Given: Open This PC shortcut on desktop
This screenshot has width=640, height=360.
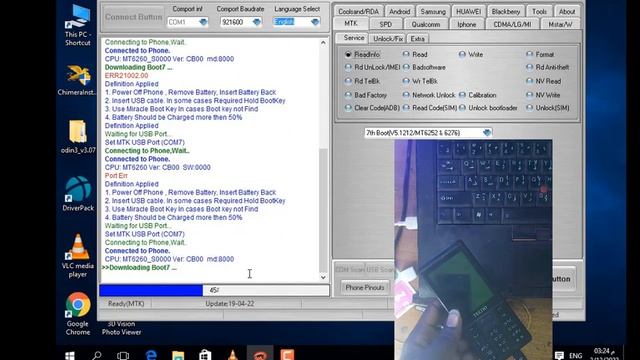Looking at the screenshot, I should click(x=78, y=24).
